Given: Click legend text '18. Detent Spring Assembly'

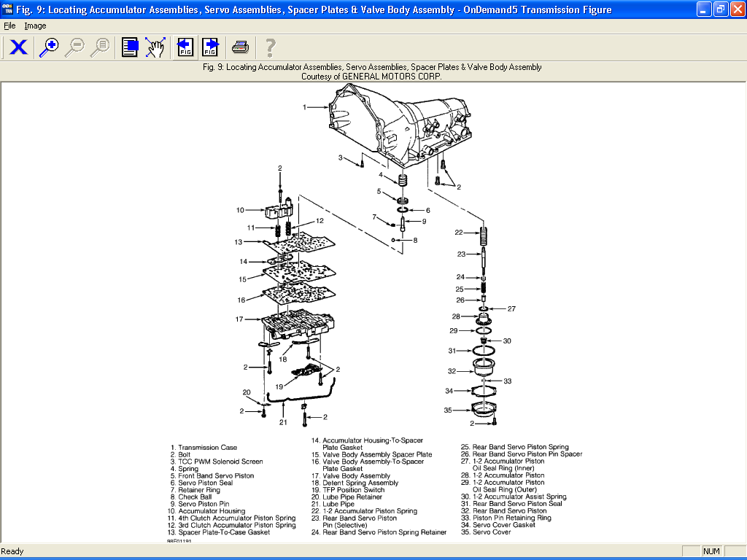Looking at the screenshot, I should [x=355, y=483].
